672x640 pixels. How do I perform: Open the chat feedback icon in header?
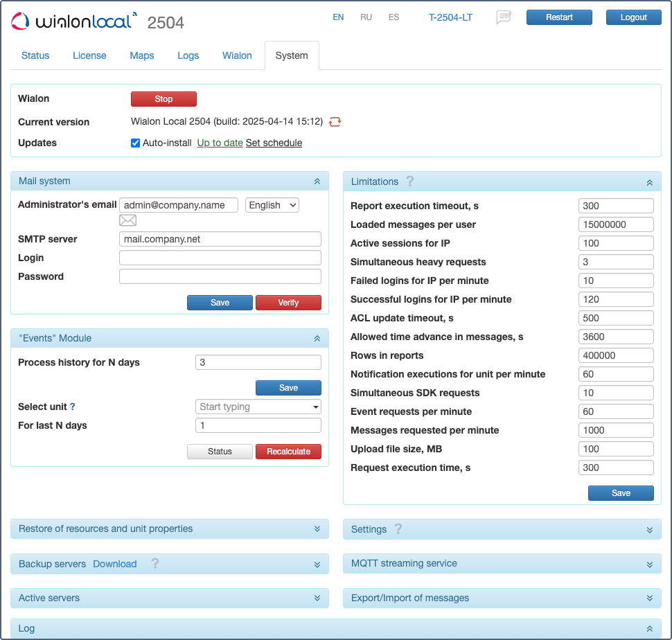pos(504,18)
